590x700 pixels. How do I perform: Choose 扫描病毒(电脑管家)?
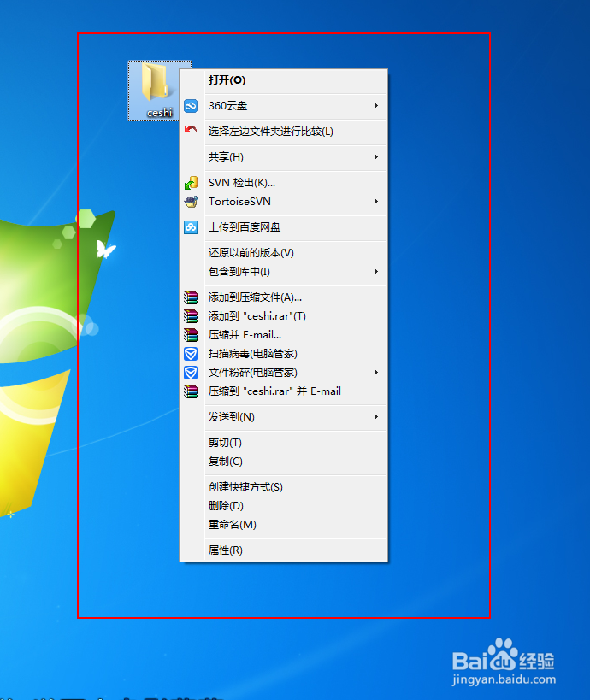[x=283, y=354]
